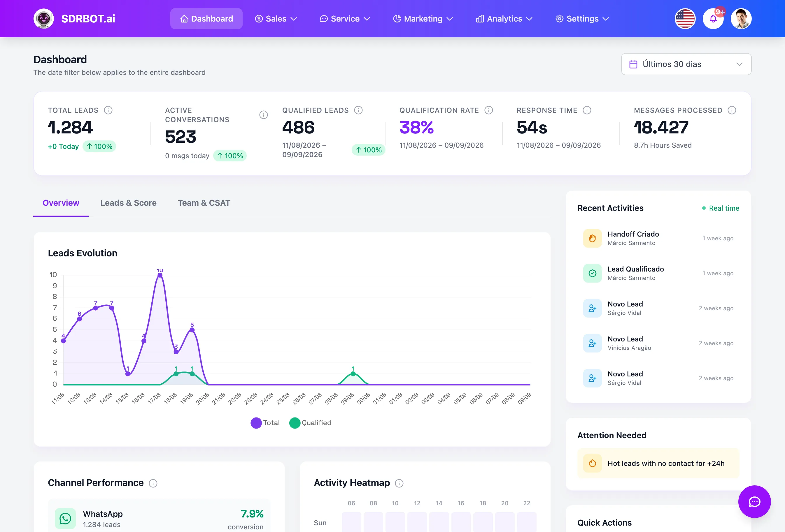
Task: Click the 5 data point on 19/08
Action: 192,330
